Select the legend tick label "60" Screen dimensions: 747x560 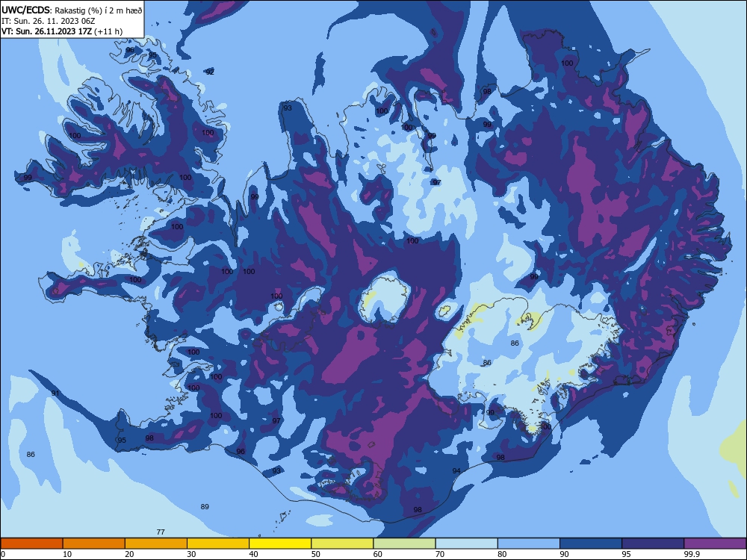click(378, 554)
